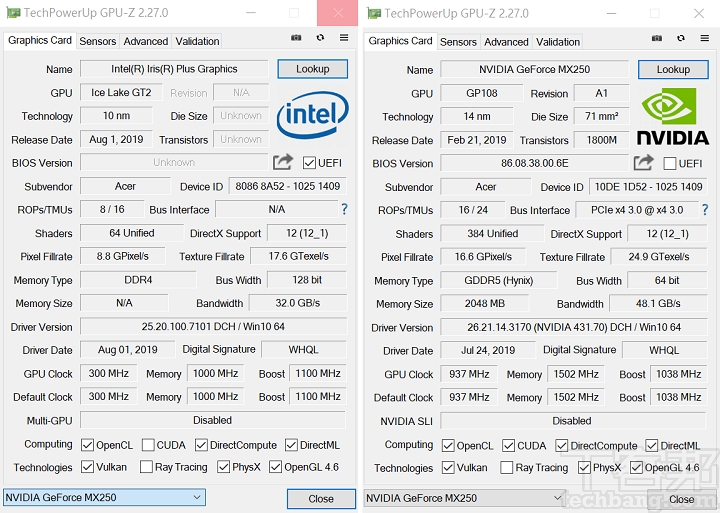Click the 48.1 GB/s bandwidth field

tap(658, 304)
